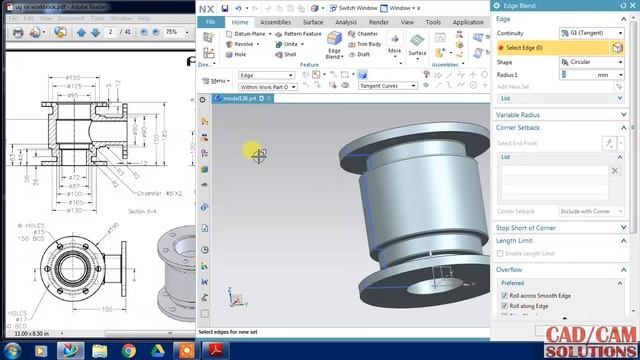Open the NX Menu dropdown
Viewport: 640px width, 360px height.
coord(216,81)
